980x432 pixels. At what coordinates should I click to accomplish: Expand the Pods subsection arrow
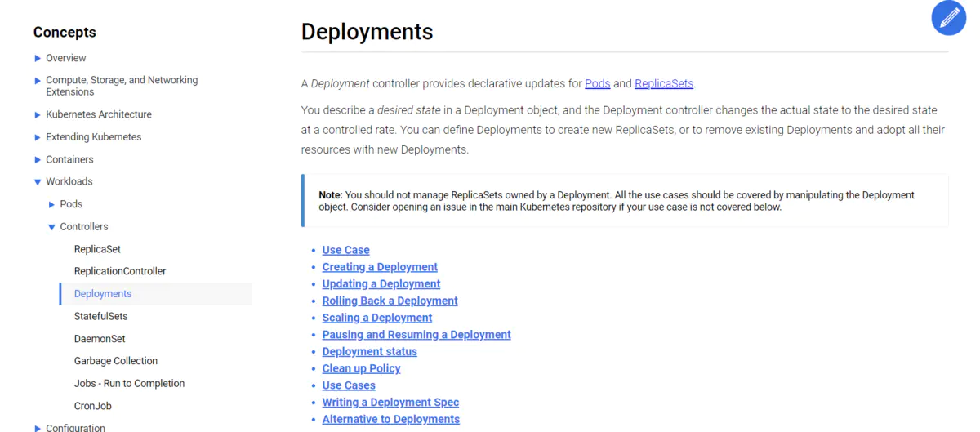click(x=52, y=204)
